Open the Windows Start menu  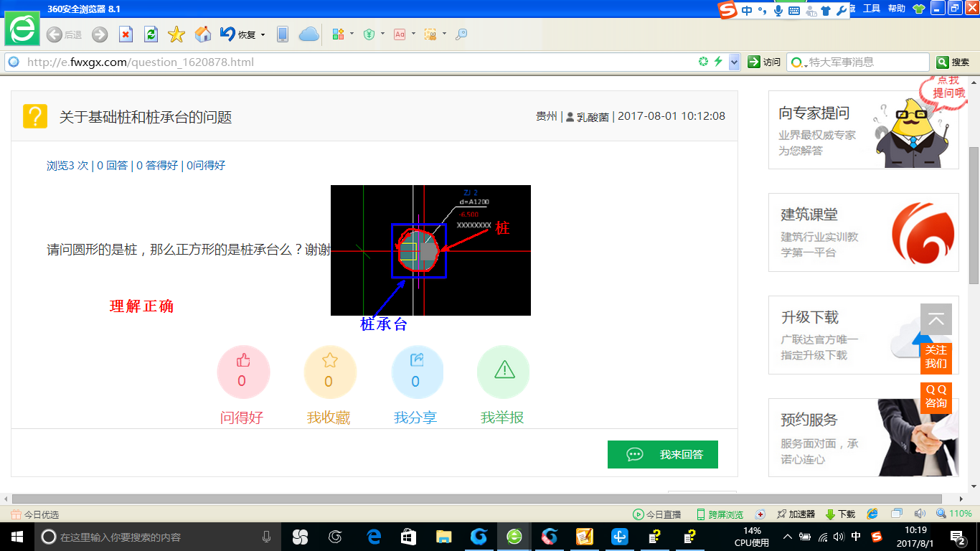tap(17, 537)
